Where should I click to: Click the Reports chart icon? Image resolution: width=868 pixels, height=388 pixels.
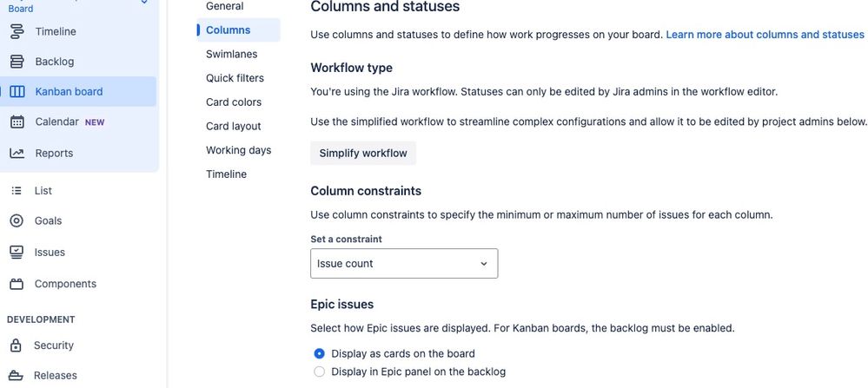tap(17, 153)
